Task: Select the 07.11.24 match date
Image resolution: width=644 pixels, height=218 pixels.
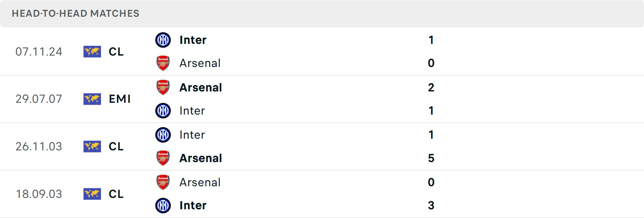Action: [x=39, y=52]
